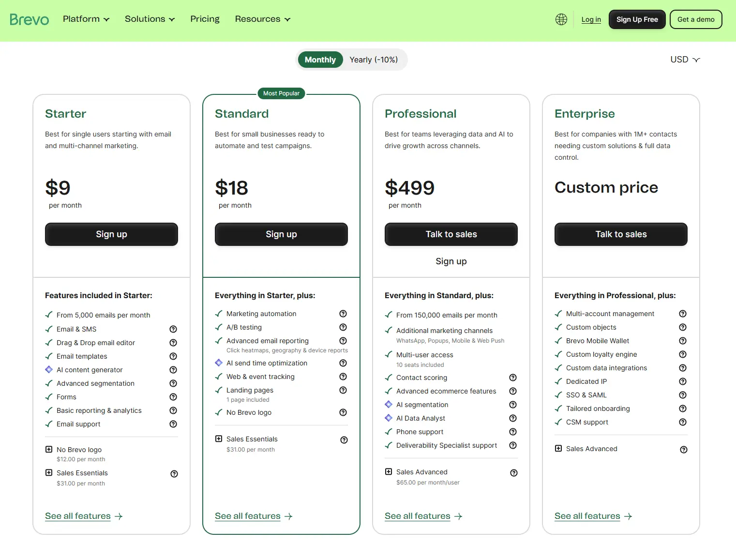
Task: Add Sales Advanced add-on in Professional
Action: (x=389, y=472)
